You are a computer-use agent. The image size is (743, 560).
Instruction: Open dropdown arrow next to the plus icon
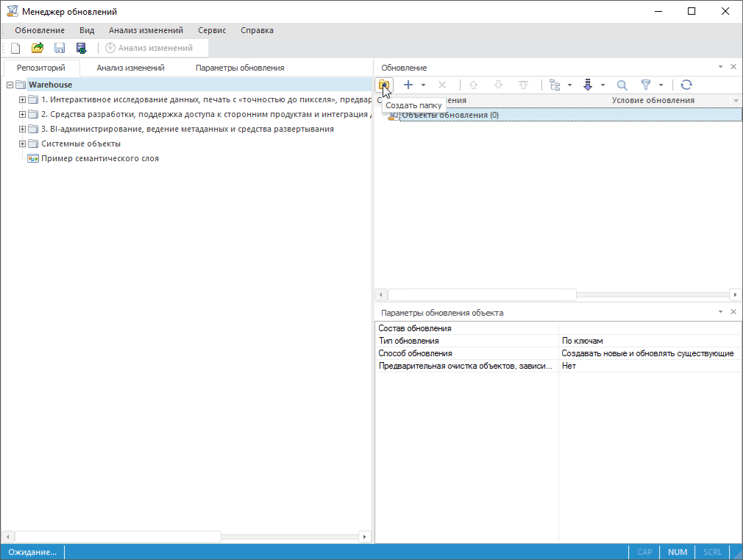tap(423, 85)
